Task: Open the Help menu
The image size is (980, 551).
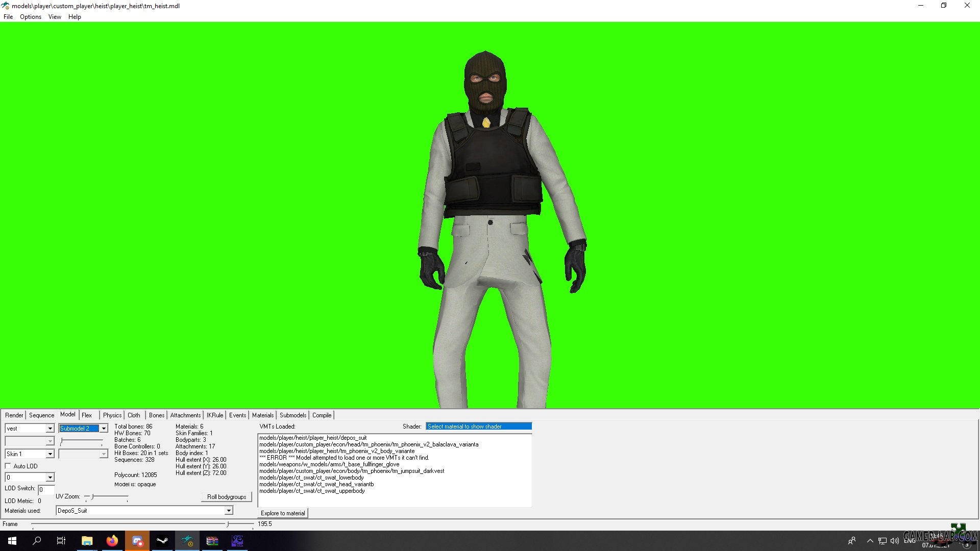Action: coord(75,17)
